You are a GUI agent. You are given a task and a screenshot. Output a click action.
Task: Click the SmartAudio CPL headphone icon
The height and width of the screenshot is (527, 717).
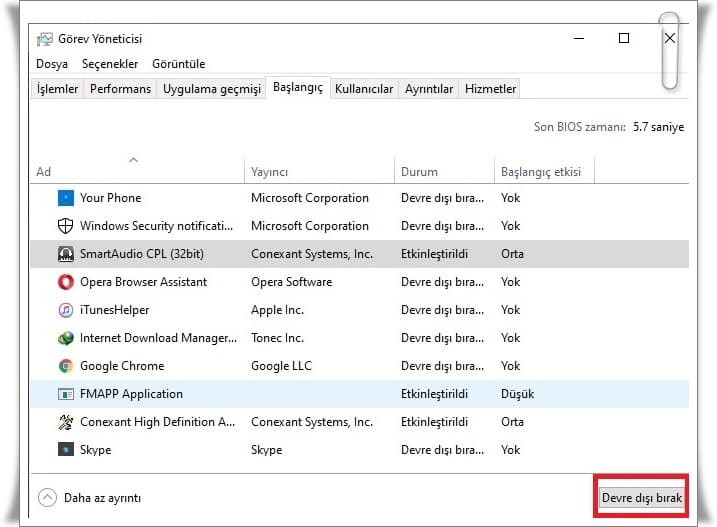pyautogui.click(x=66, y=254)
